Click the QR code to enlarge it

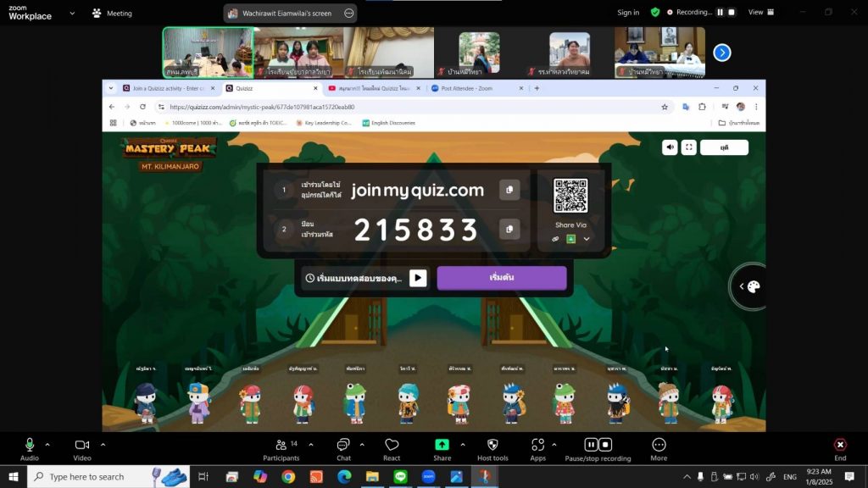click(570, 196)
